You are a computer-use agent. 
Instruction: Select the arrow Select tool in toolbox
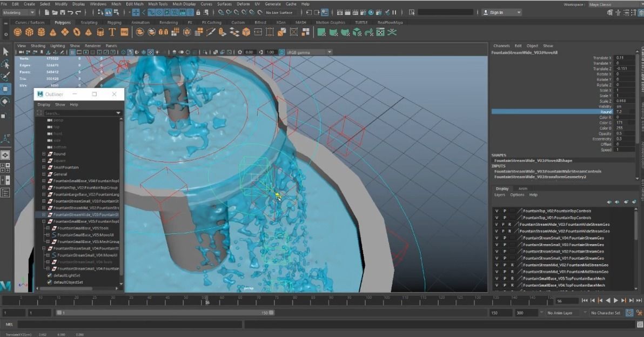point(5,52)
